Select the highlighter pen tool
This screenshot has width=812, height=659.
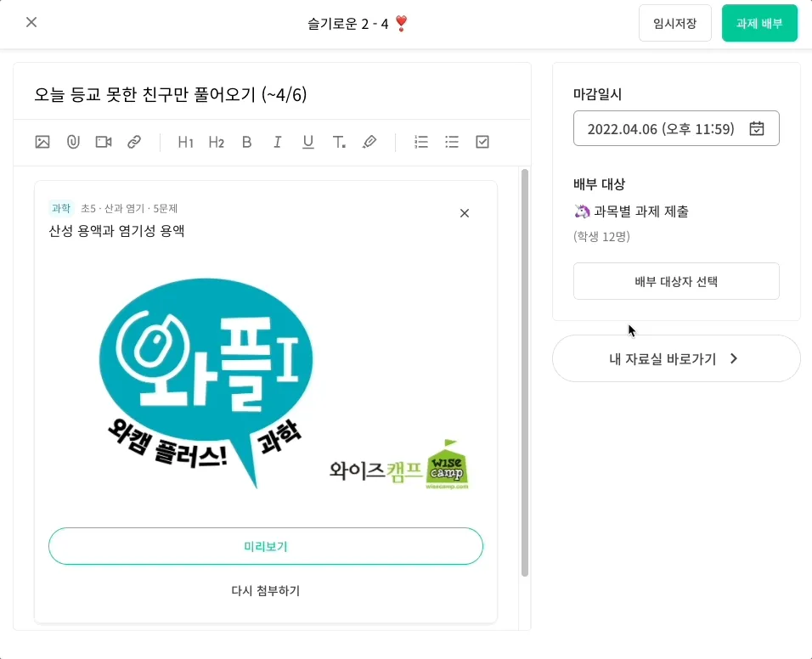tap(369, 142)
